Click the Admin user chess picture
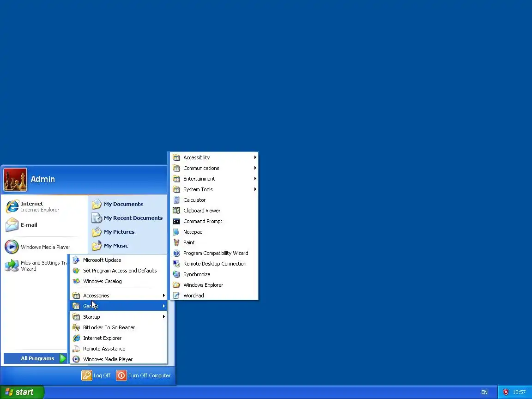 coord(15,180)
